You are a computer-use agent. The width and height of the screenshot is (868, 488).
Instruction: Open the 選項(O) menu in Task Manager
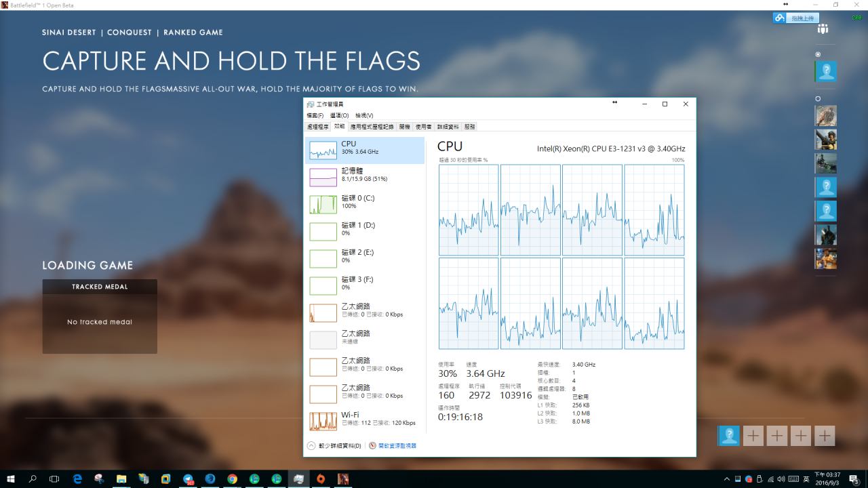[x=339, y=115]
